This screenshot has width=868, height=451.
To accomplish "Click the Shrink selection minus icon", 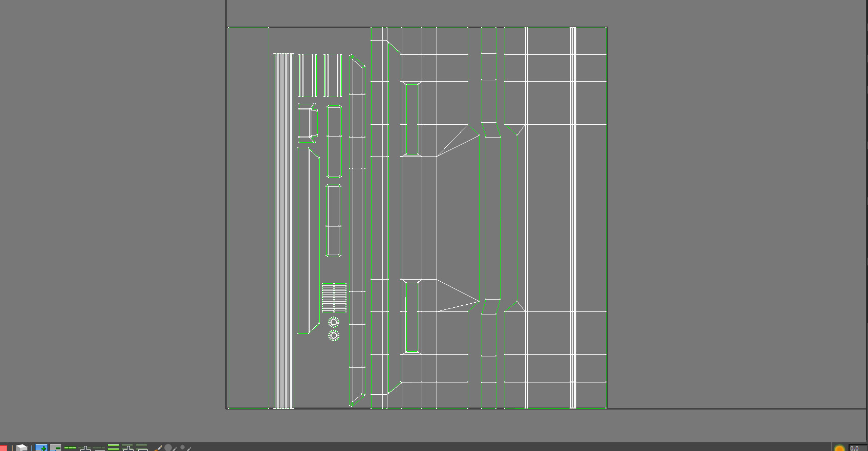I will tap(56, 448).
